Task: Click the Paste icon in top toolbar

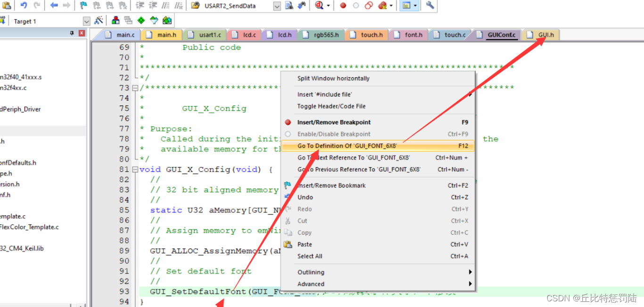Action: [x=7, y=5]
